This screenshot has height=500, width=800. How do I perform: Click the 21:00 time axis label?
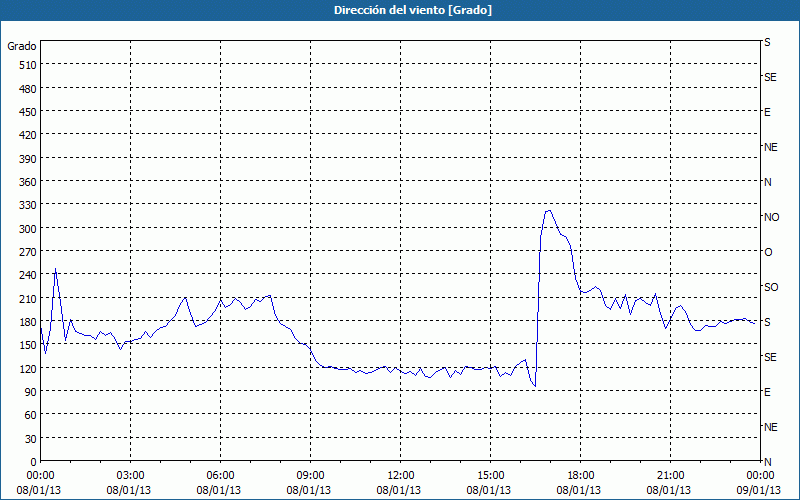tap(670, 476)
